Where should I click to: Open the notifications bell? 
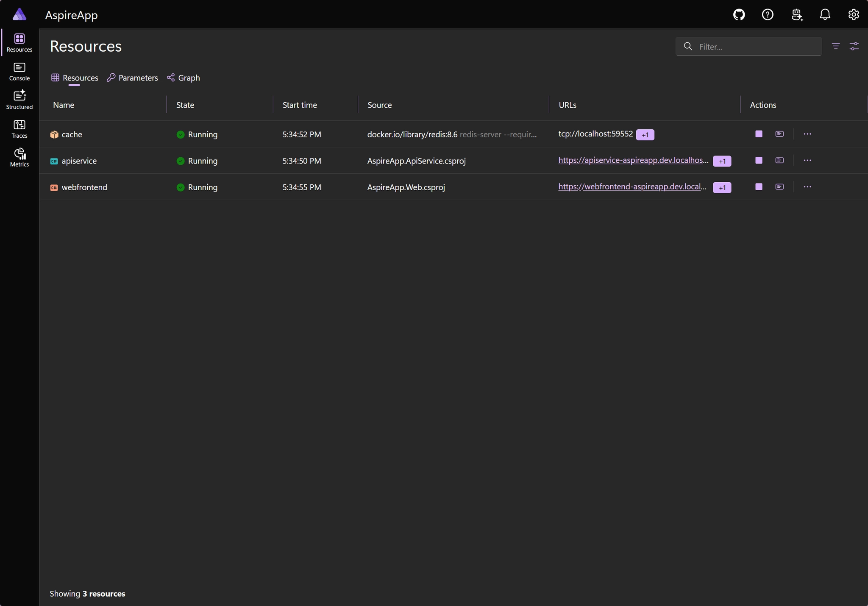pyautogui.click(x=825, y=15)
